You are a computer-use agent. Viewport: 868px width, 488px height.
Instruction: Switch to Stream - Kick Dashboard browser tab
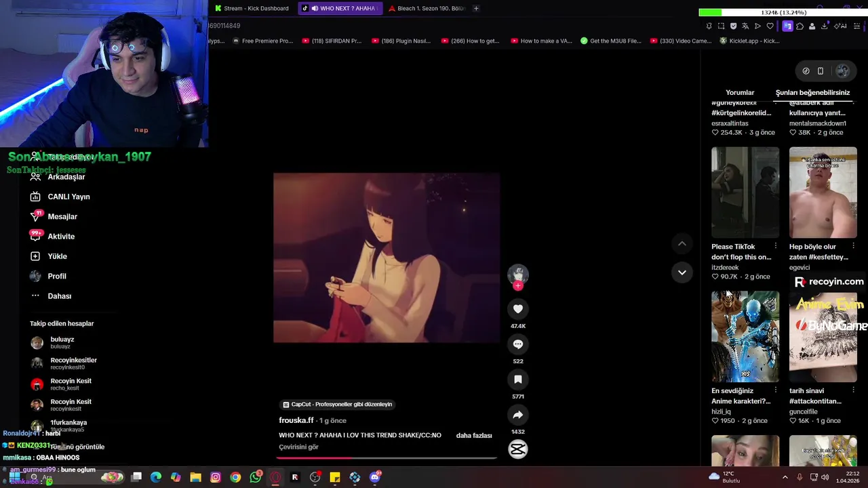coord(252,8)
